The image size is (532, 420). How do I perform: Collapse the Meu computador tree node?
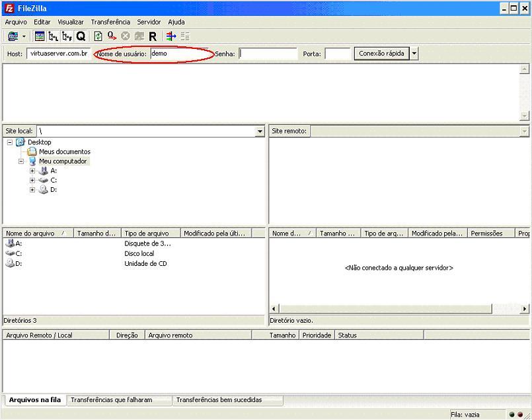[21, 161]
